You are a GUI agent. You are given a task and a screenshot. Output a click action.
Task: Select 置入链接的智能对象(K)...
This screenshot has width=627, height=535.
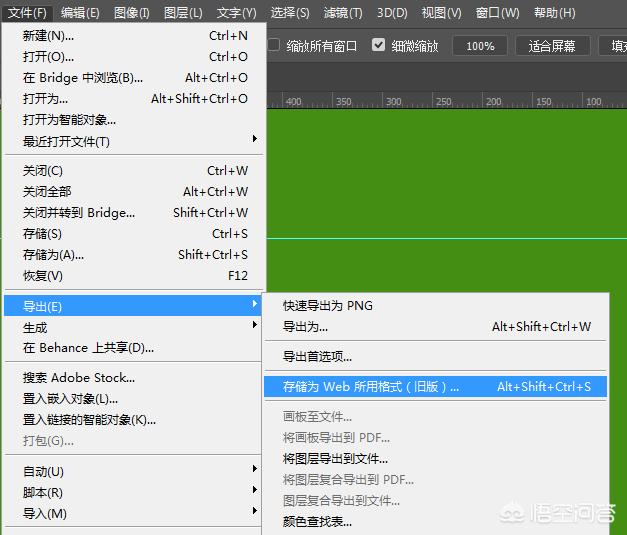click(x=133, y=419)
